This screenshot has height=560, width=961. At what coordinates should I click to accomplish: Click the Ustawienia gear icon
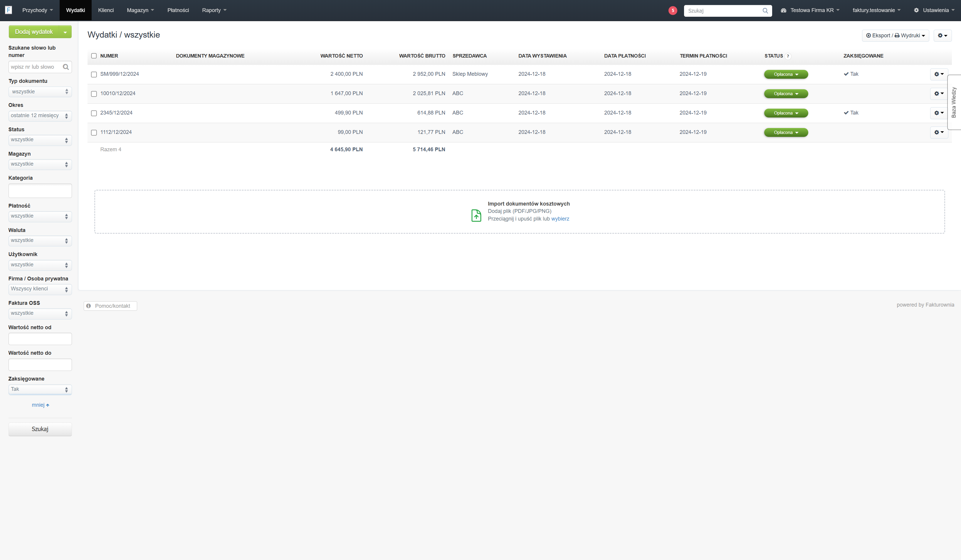click(x=916, y=10)
